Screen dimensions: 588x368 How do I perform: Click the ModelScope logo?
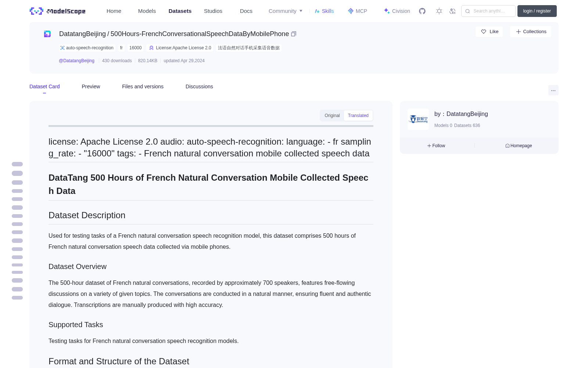[x=57, y=11]
